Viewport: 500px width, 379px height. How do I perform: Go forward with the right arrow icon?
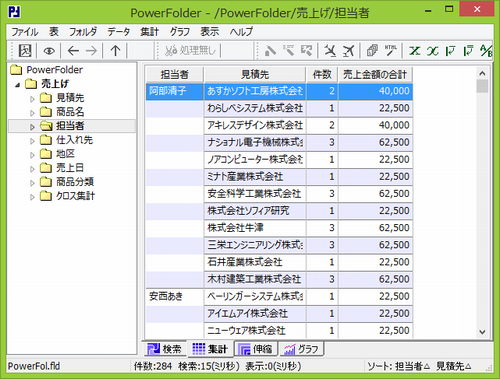91,51
